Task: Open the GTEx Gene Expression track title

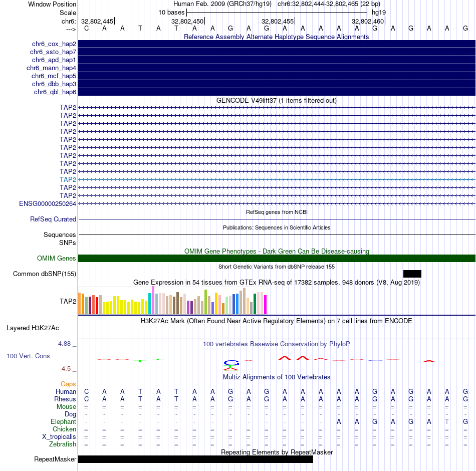Action: pyautogui.click(x=277, y=283)
